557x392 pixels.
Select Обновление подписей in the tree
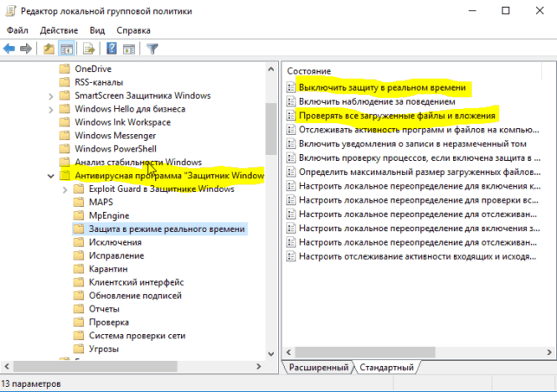135,295
